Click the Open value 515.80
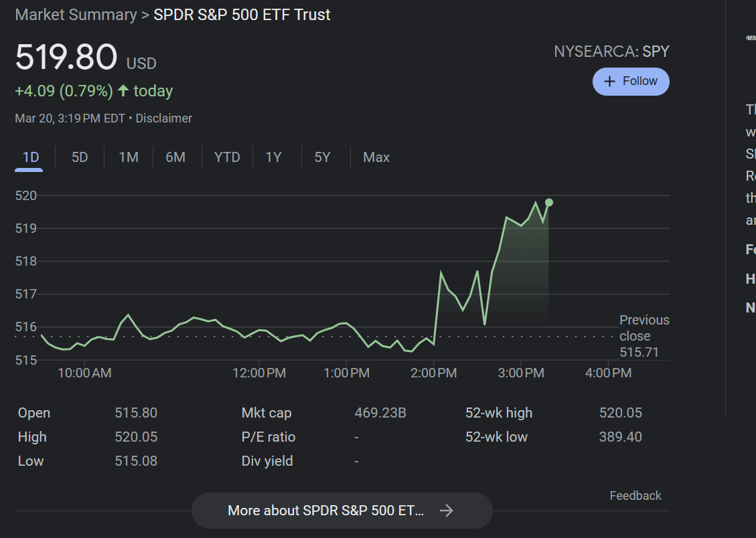Viewport: 756px width, 538px height. click(x=136, y=414)
